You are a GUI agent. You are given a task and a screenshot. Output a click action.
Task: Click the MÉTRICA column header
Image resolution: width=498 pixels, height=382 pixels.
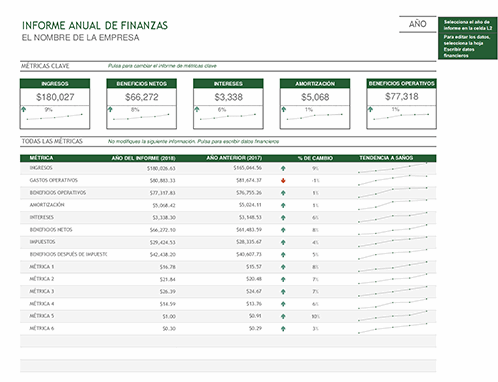pos(41,158)
